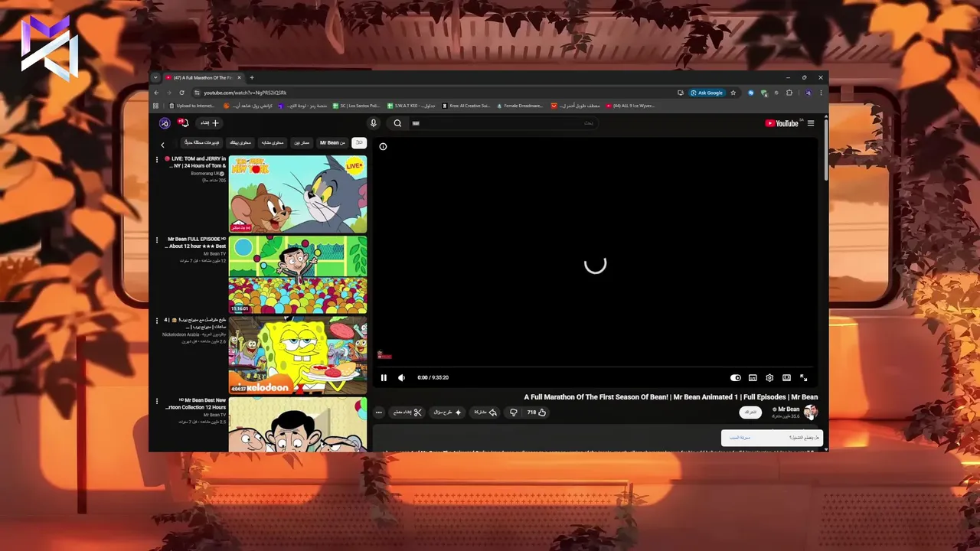The image size is (980, 551).
Task: Close the 'A Full Marathon' browser tab
Action: pyautogui.click(x=239, y=77)
